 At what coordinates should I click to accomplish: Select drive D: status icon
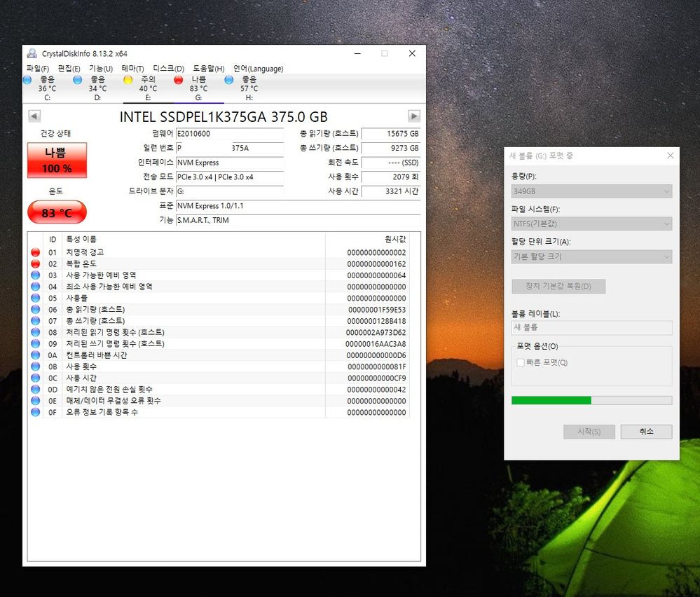(x=78, y=80)
